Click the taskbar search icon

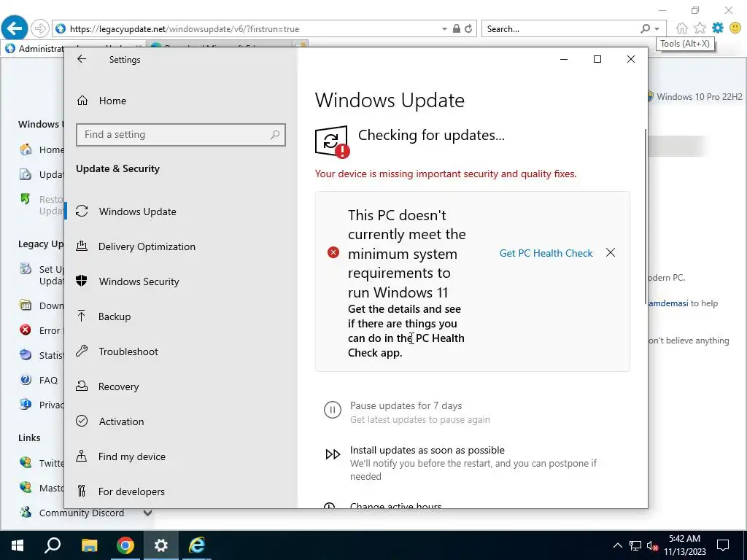(53, 545)
